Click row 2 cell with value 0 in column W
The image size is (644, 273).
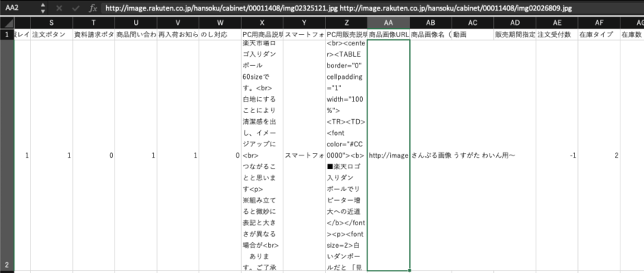click(x=220, y=155)
